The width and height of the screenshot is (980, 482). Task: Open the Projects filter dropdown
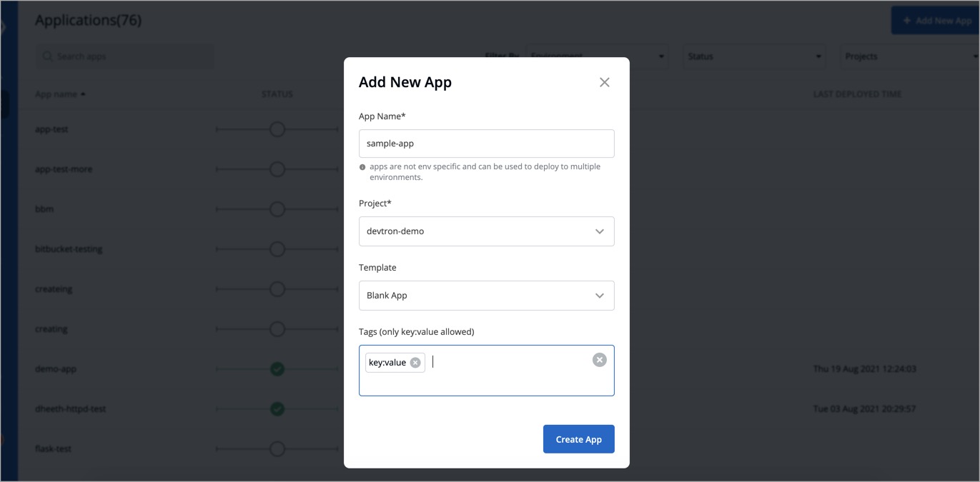pyautogui.click(x=908, y=56)
